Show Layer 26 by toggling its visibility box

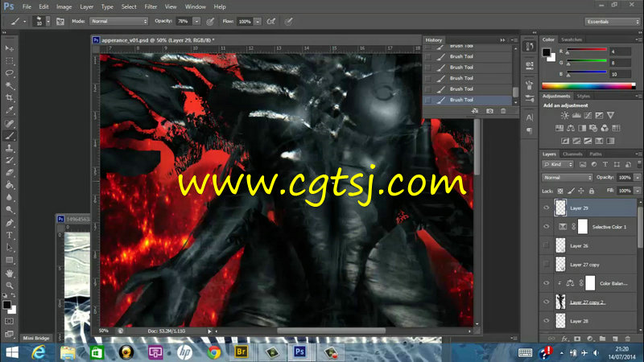coord(547,245)
